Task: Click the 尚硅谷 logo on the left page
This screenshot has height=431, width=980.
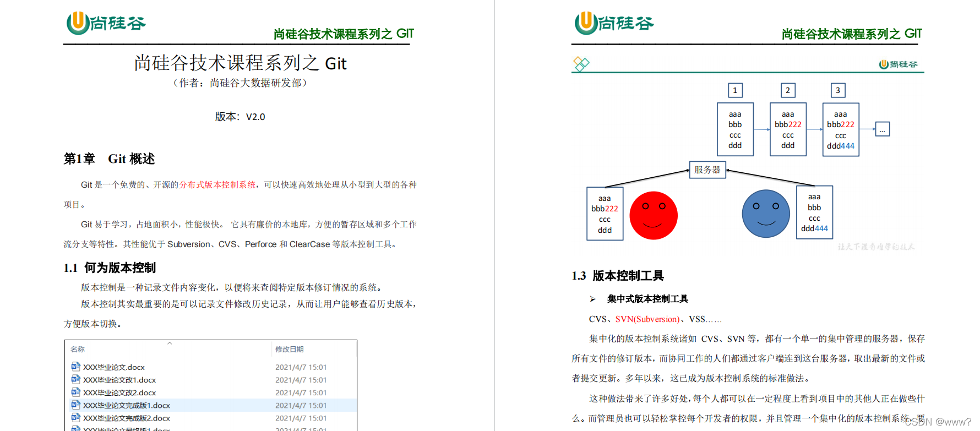Action: click(x=106, y=23)
